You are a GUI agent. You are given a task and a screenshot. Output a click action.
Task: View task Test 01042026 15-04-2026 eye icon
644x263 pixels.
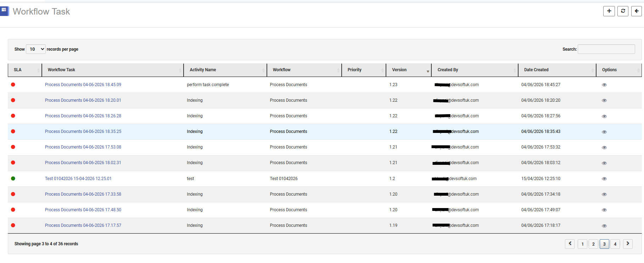point(604,179)
